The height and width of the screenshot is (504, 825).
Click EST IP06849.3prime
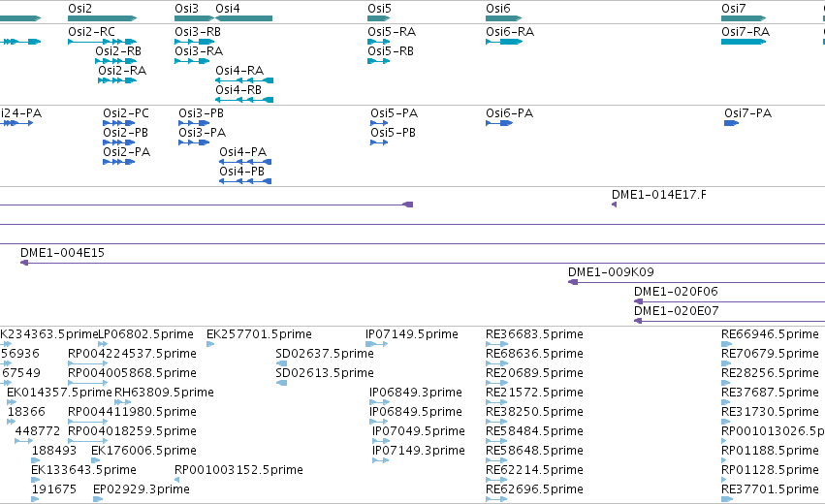coord(379,402)
